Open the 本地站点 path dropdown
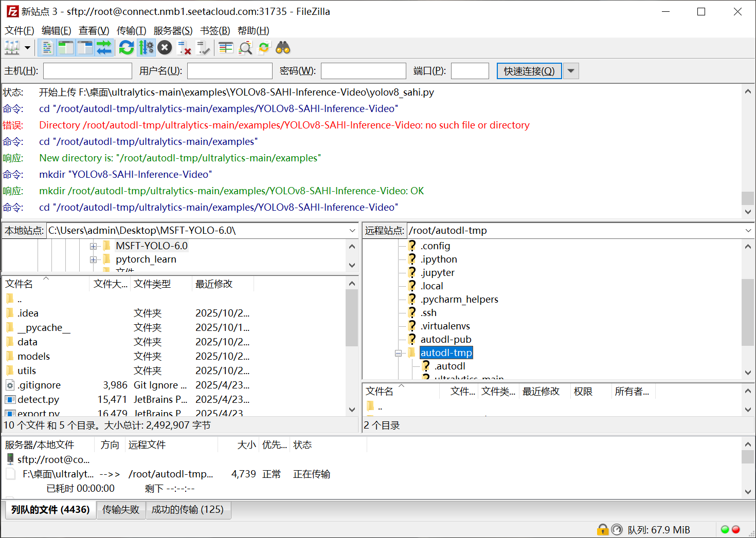Screen dimensions: 756x538 coord(352,231)
